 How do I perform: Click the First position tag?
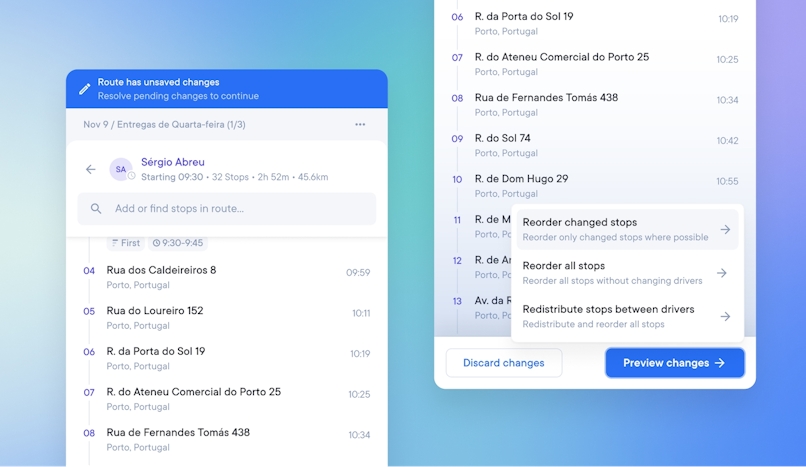point(126,243)
